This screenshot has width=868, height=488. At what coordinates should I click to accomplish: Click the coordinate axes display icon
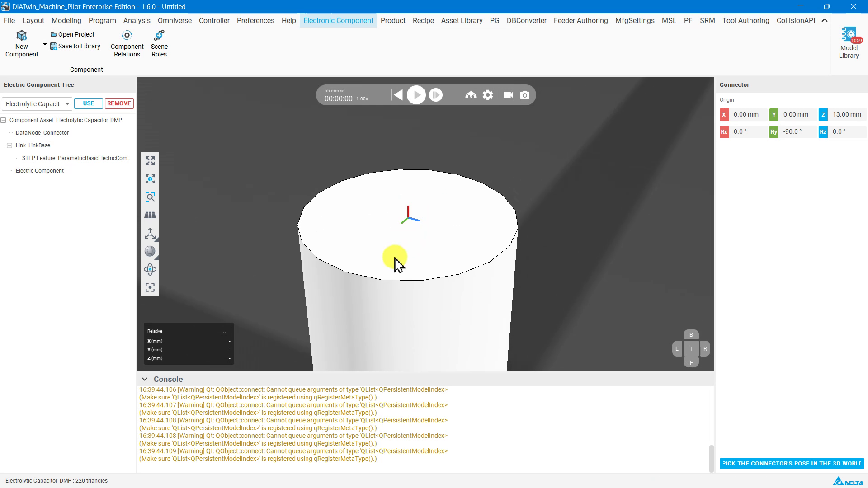pyautogui.click(x=150, y=234)
